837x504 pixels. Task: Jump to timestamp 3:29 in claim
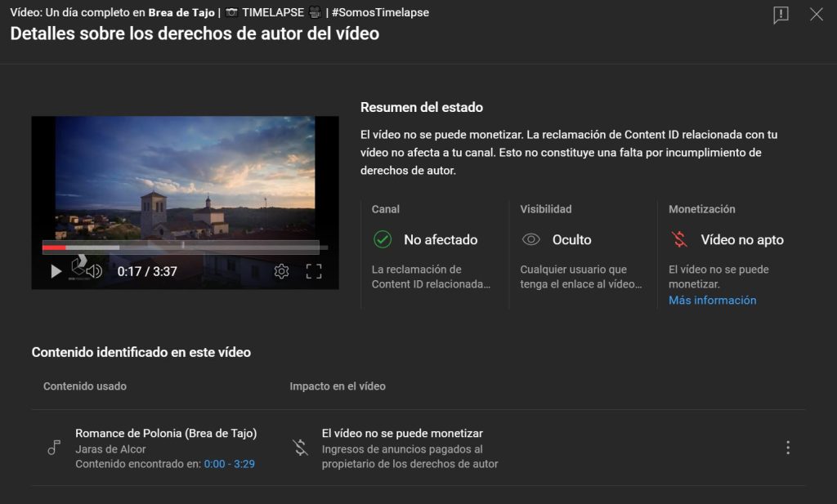[x=244, y=464]
